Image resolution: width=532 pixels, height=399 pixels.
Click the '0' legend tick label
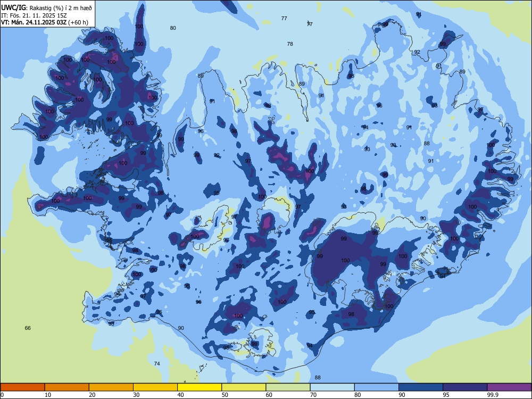2,395
